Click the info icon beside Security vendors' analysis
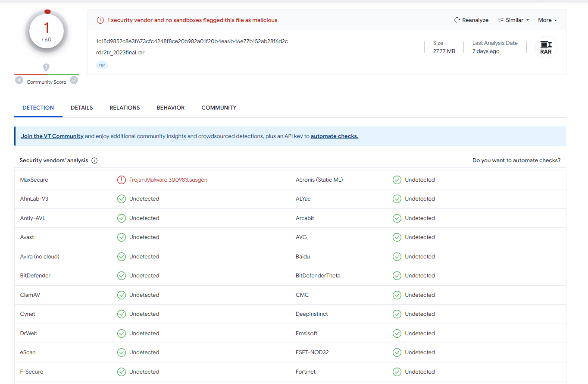The height and width of the screenshot is (384, 588). pyautogui.click(x=94, y=161)
